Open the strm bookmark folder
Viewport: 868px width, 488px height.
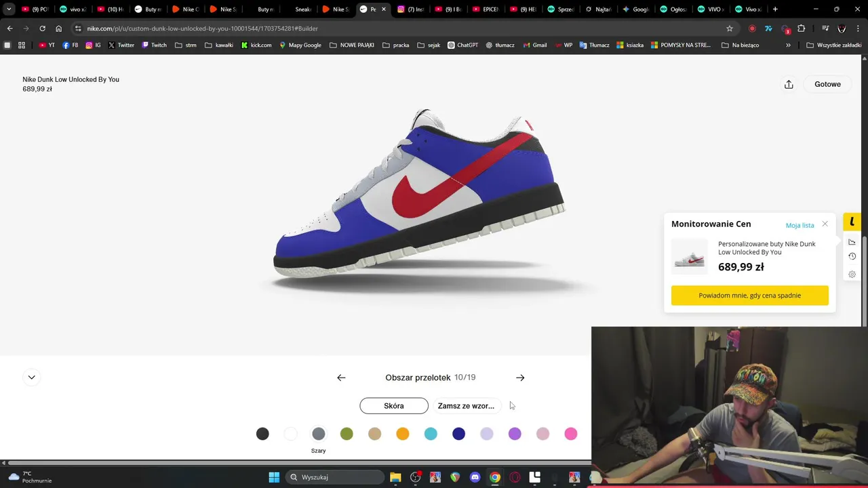185,45
